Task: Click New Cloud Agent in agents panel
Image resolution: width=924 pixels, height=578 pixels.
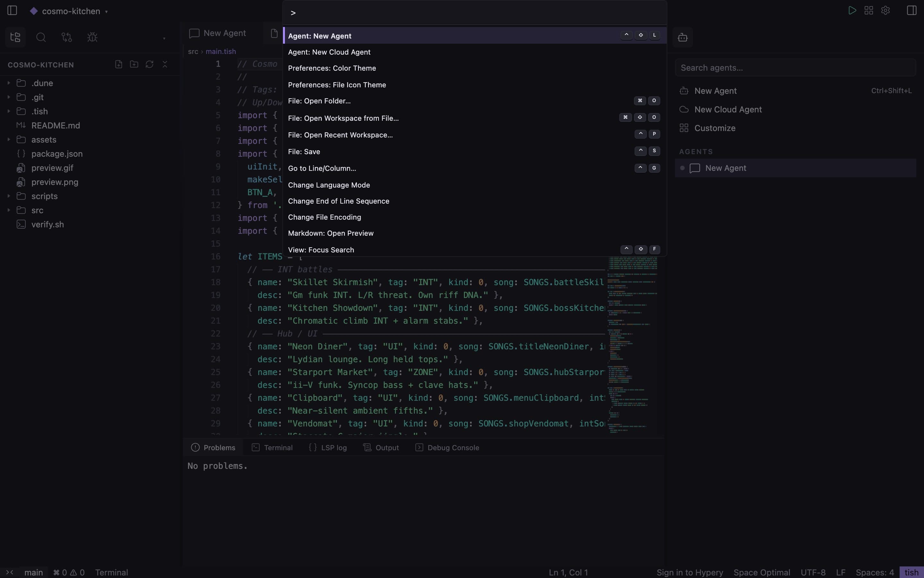Action: (796, 109)
